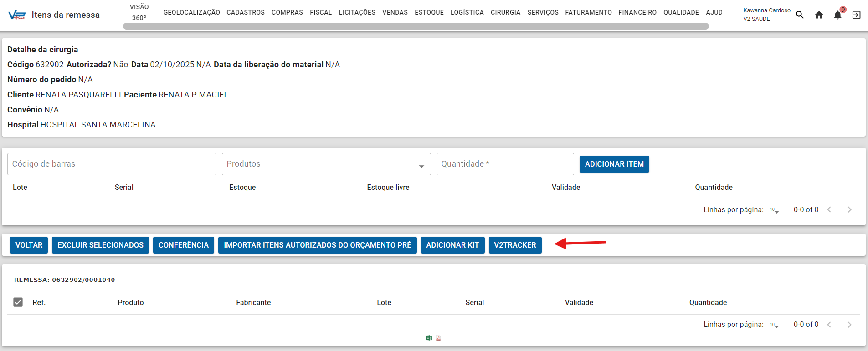Click the V2 logo icon

click(x=17, y=15)
